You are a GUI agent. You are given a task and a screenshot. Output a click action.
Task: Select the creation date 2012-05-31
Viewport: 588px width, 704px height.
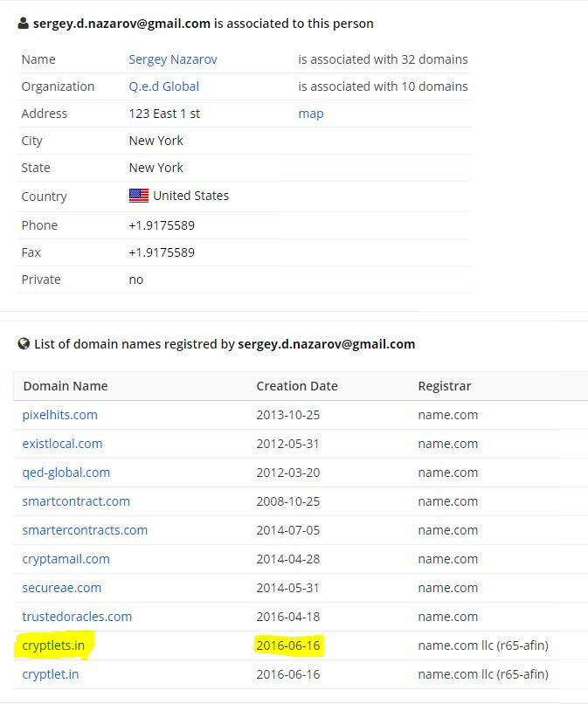coord(288,444)
